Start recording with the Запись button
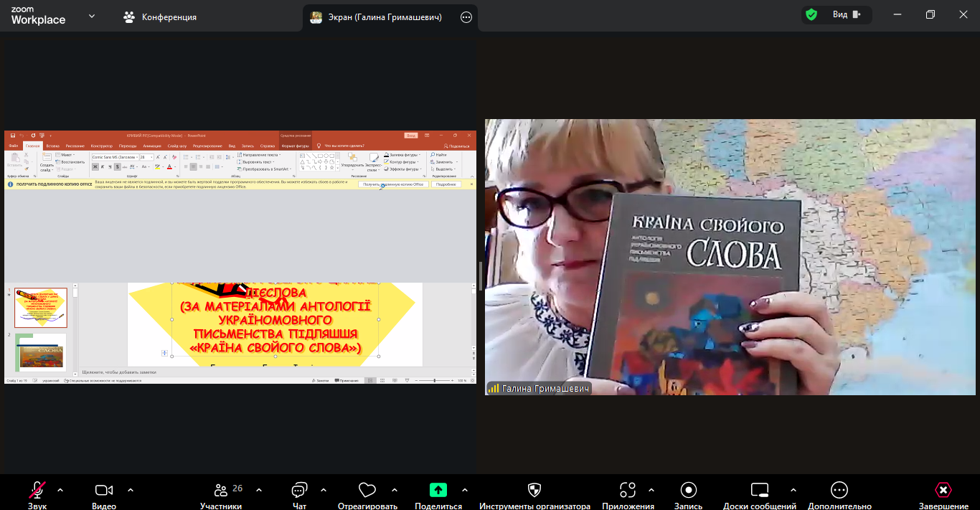Image resolution: width=980 pixels, height=510 pixels. (689, 491)
